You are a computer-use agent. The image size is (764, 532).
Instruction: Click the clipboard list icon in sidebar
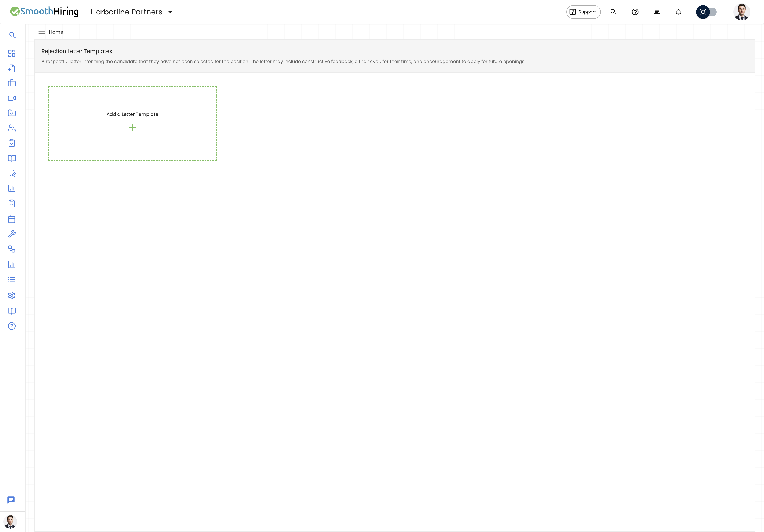[x=12, y=203]
